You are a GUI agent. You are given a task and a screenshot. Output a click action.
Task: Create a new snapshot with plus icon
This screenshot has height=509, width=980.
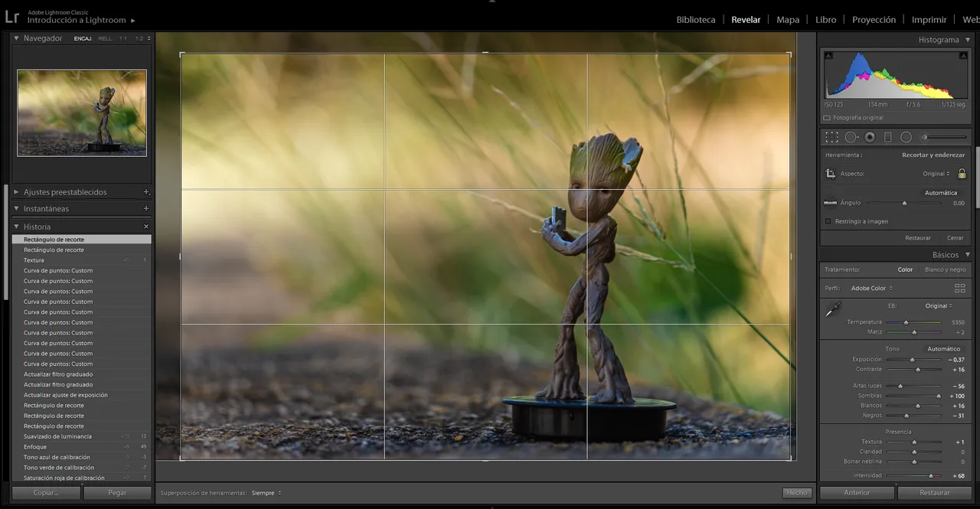(146, 208)
